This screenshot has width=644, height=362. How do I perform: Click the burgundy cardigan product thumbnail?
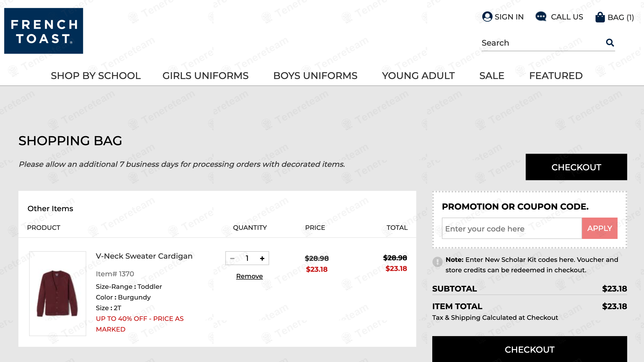pyautogui.click(x=57, y=293)
